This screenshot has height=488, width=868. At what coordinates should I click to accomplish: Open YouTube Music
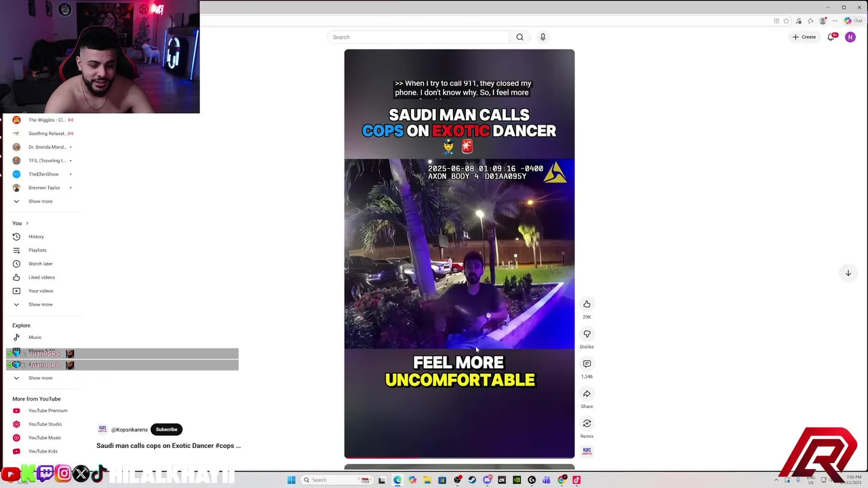[x=45, y=438]
